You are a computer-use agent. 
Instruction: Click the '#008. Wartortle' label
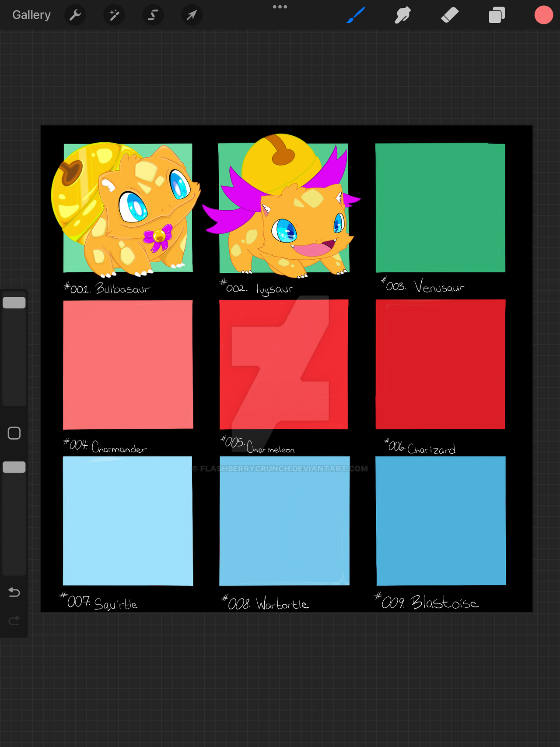[265, 603]
